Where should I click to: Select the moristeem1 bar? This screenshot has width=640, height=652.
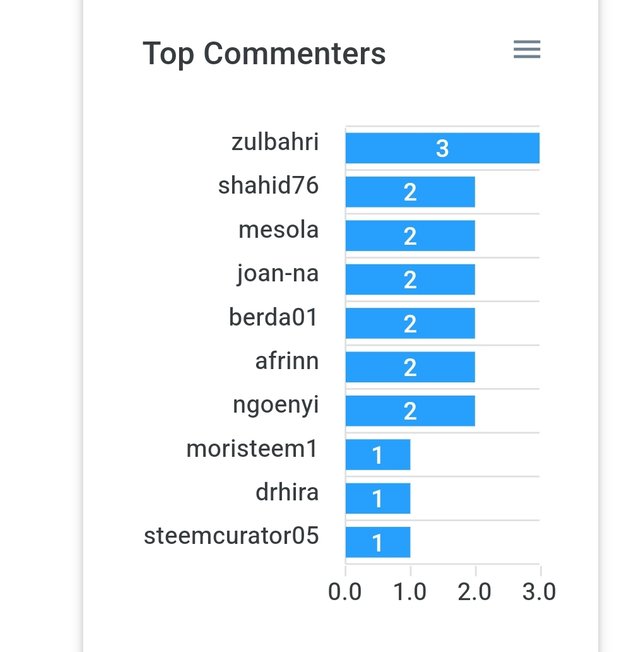pos(378,455)
